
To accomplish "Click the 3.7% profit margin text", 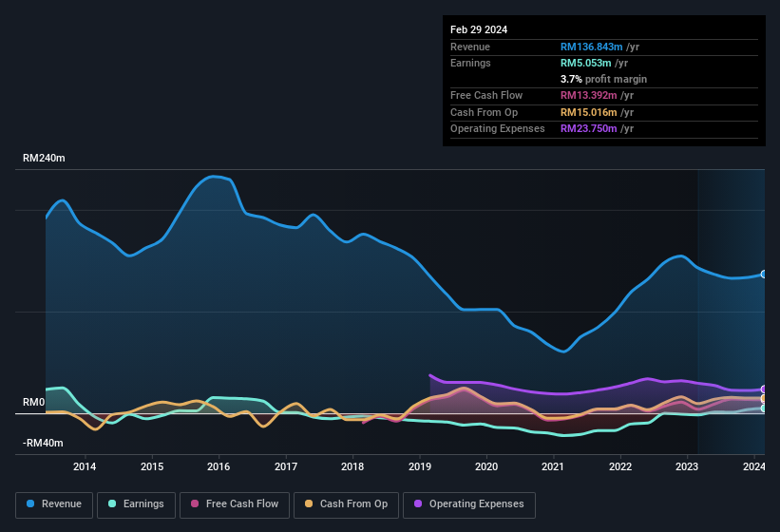I will coord(603,79).
